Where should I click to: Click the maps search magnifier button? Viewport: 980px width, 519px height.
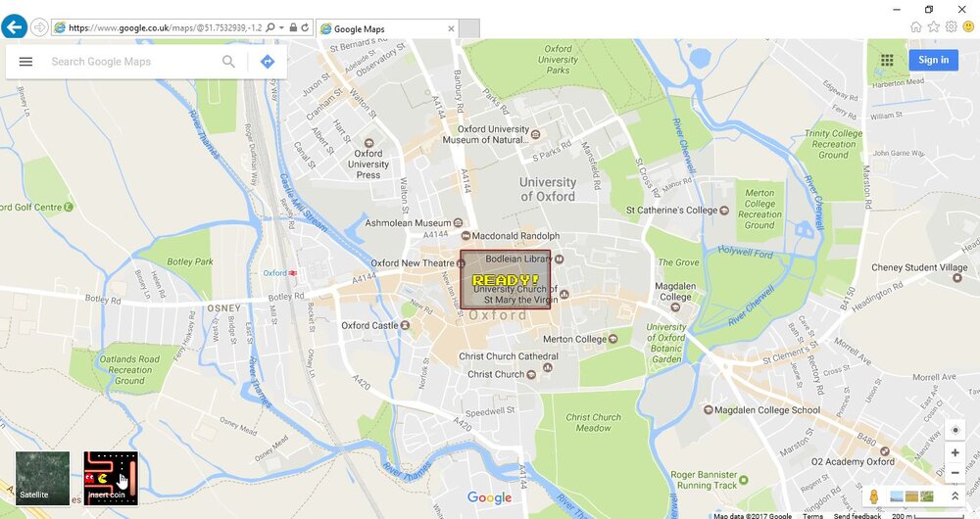click(228, 62)
